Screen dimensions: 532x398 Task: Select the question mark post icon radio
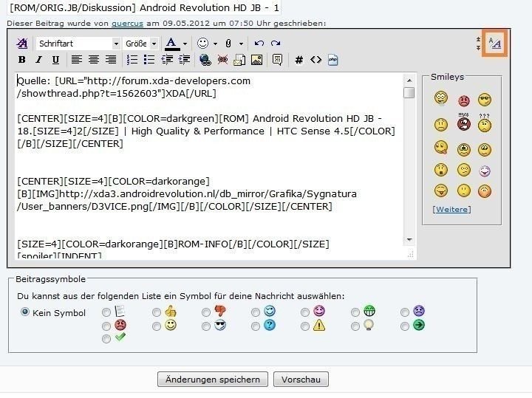(x=256, y=326)
